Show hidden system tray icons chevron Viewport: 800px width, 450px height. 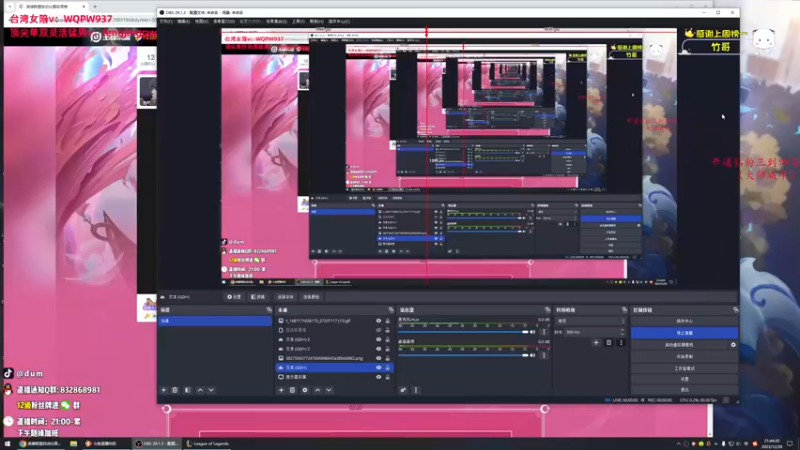(x=678, y=444)
